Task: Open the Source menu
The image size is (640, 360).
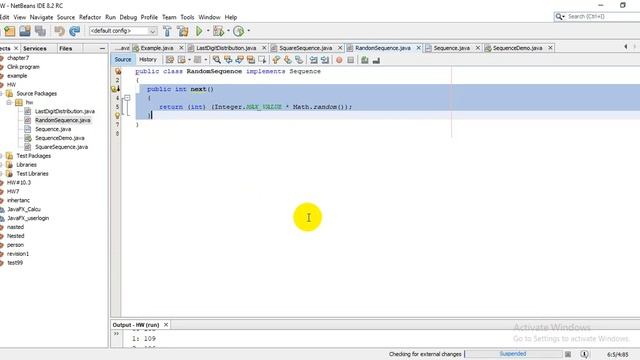Action: pyautogui.click(x=66, y=17)
